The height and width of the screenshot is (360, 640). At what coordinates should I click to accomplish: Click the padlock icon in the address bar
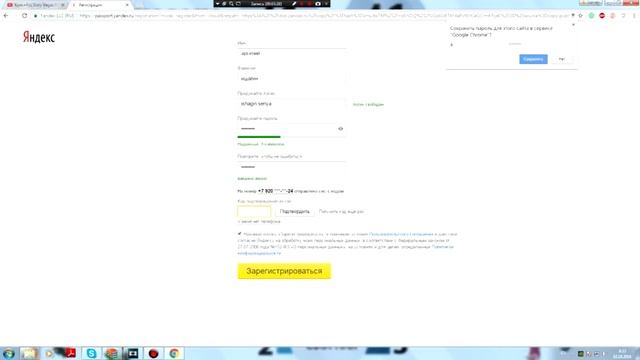36,16
